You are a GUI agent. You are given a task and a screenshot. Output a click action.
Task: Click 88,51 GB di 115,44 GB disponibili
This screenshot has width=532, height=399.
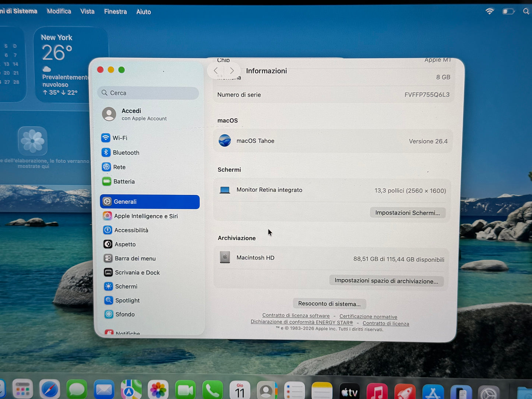coord(399,259)
